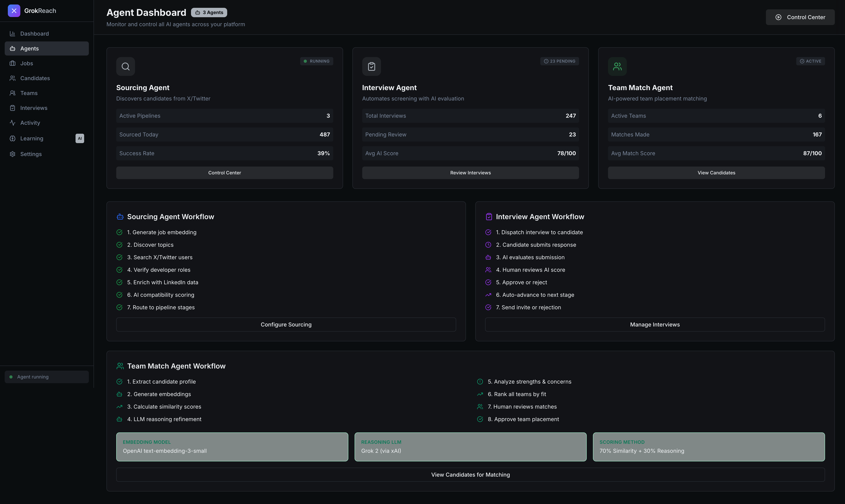Click the Sourcing Agent magnifier icon
This screenshot has width=845, height=504.
(125, 66)
